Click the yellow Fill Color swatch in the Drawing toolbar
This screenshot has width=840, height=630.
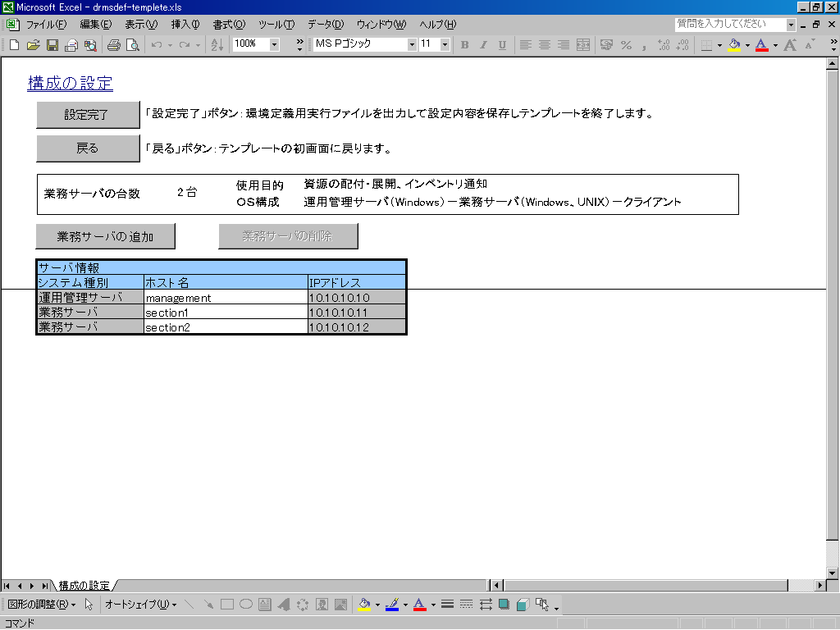pos(365,605)
